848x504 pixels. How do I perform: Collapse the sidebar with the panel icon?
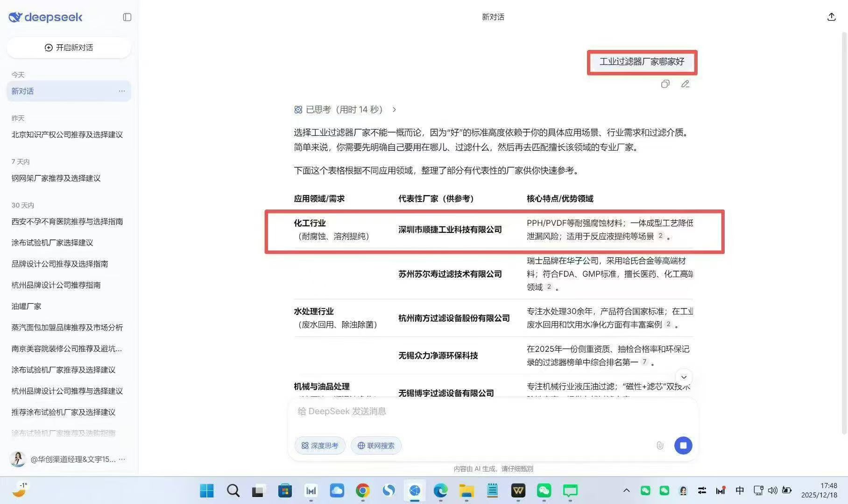(127, 17)
